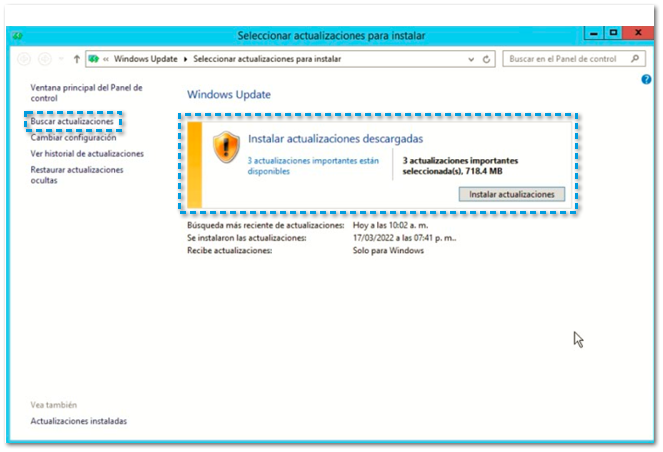Go back with the back arrow

pyautogui.click(x=24, y=59)
